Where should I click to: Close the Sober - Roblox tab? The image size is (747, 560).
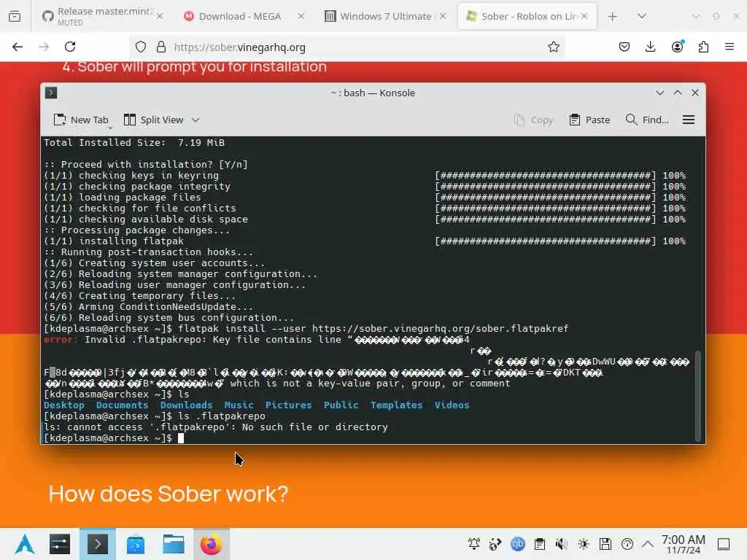pos(584,16)
